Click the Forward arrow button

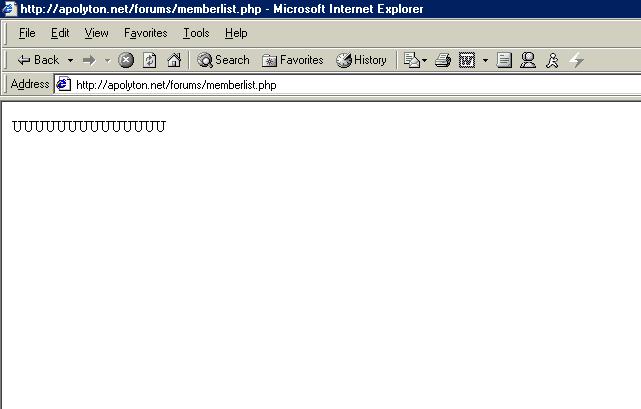[89, 60]
